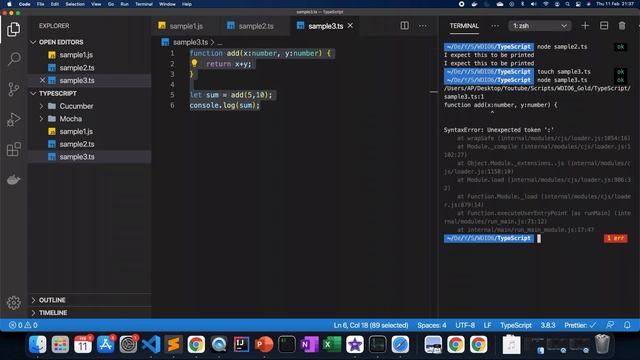Open IntelliJ IDEA from the dock

241,344
